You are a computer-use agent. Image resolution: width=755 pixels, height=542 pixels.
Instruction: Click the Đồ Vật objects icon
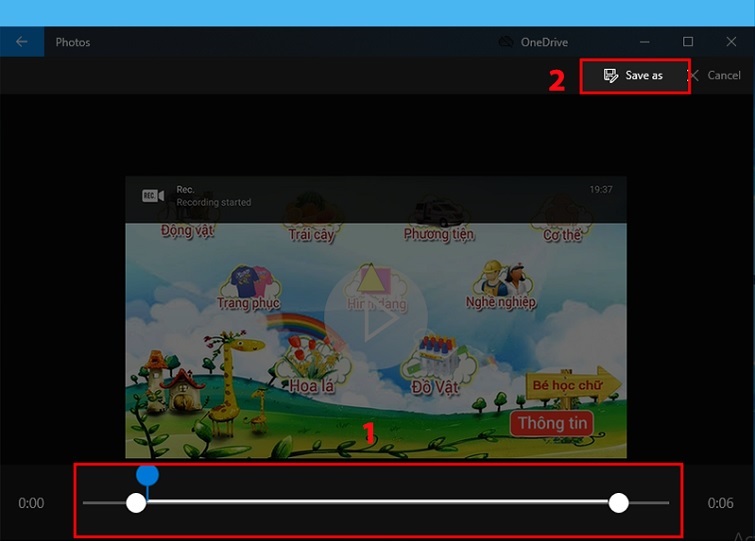coord(437,366)
